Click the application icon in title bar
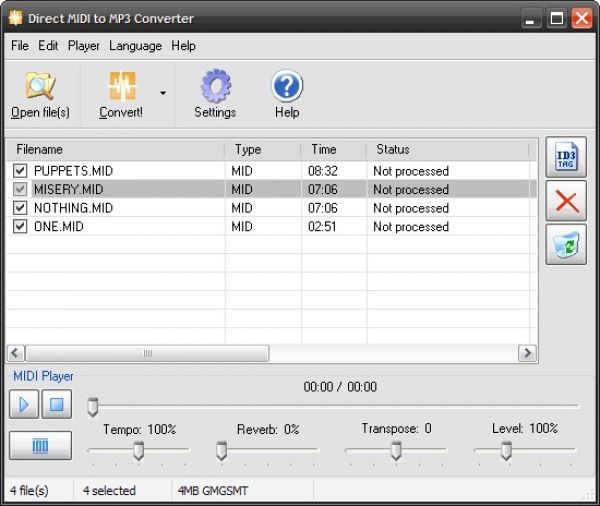The width and height of the screenshot is (600, 506). [15, 18]
